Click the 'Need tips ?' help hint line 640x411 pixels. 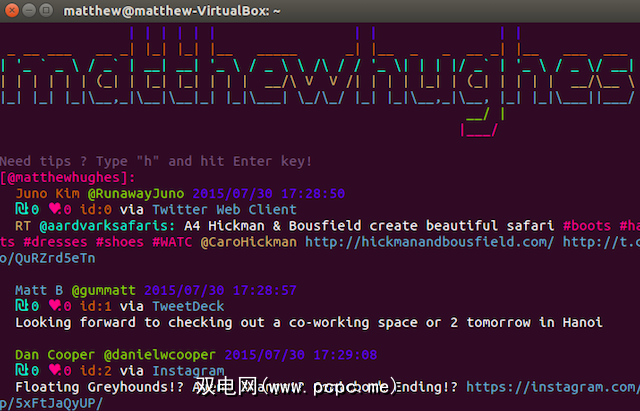click(x=156, y=161)
